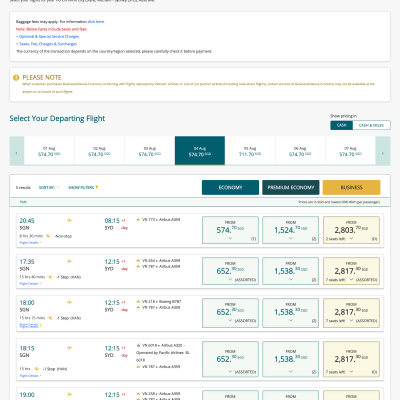The width and height of the screenshot is (400, 400).
Task: Expand Flight Details for the 18:15 flight
Action: click(x=30, y=376)
